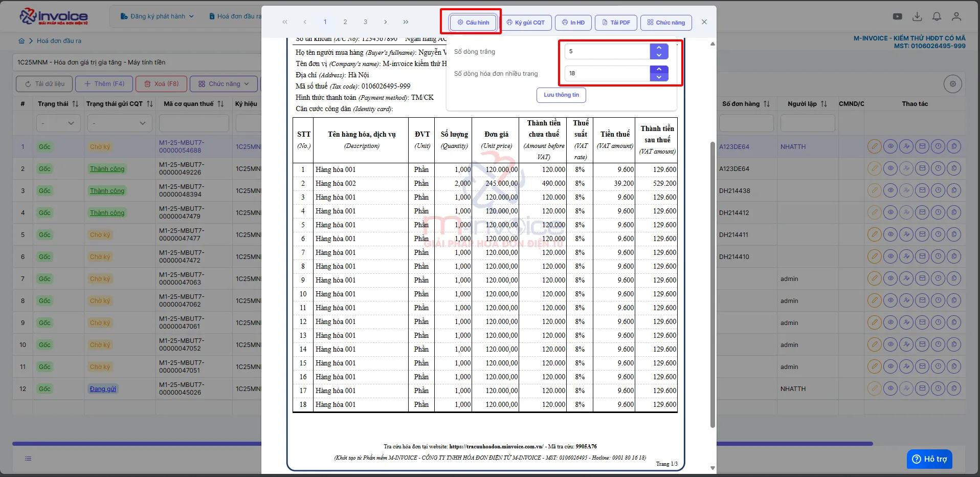Click the Xoá (F8) delete button
980x477 pixels.
click(x=161, y=84)
